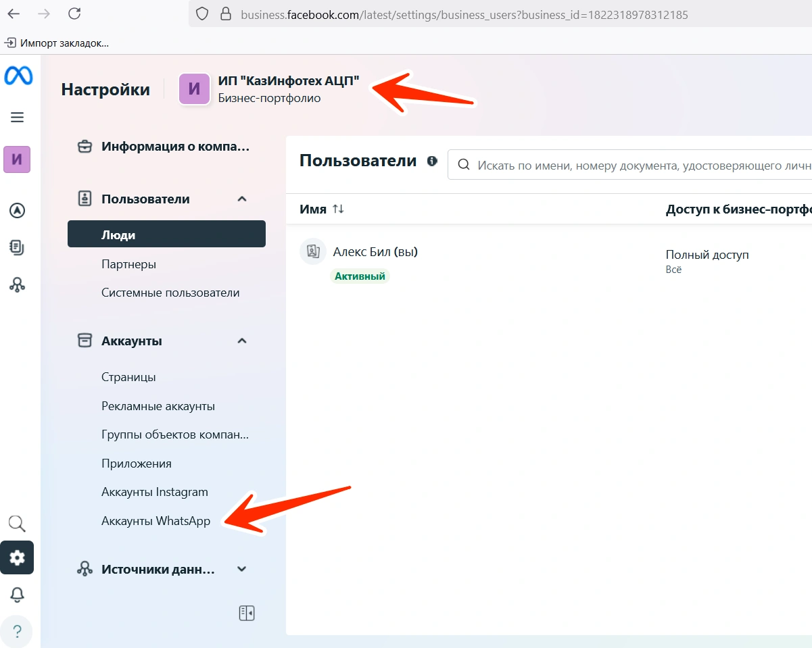Click the Доступ к бизнес-портфолио column header

coord(738,209)
